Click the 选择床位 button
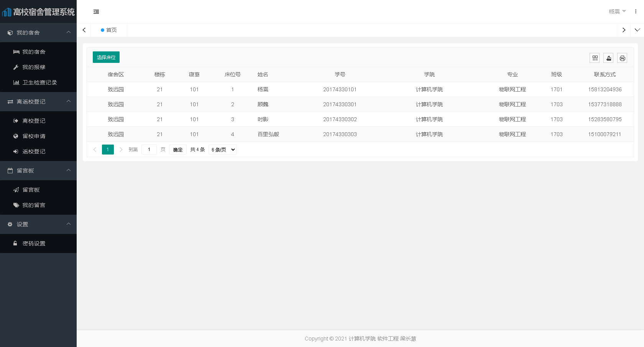The image size is (644, 347). click(106, 57)
